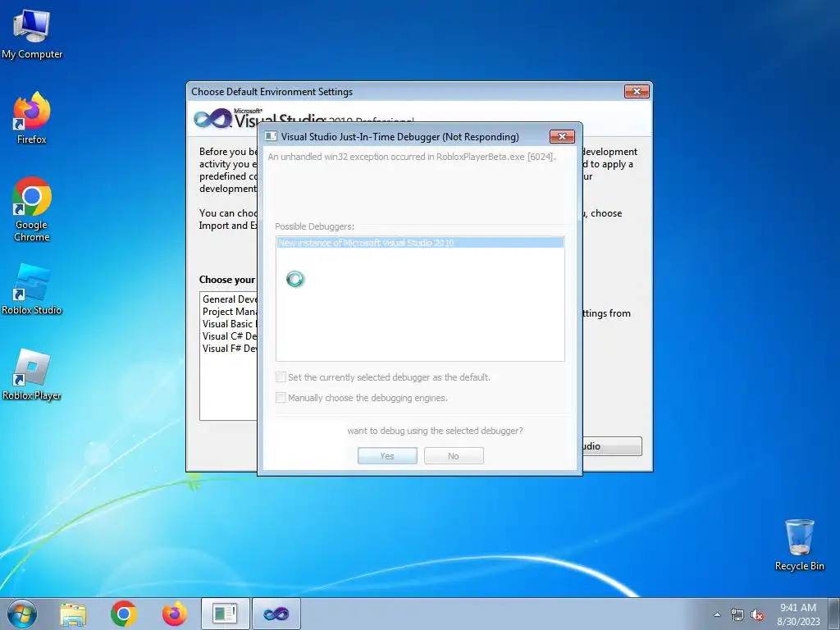
Task: Open the My Computer desktop icon
Action: click(x=32, y=34)
